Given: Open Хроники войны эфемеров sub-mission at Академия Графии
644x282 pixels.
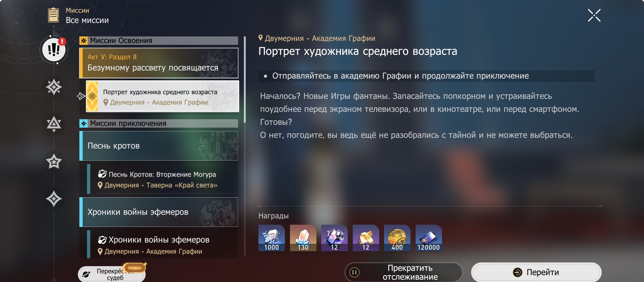Looking at the screenshot, I should (163, 245).
